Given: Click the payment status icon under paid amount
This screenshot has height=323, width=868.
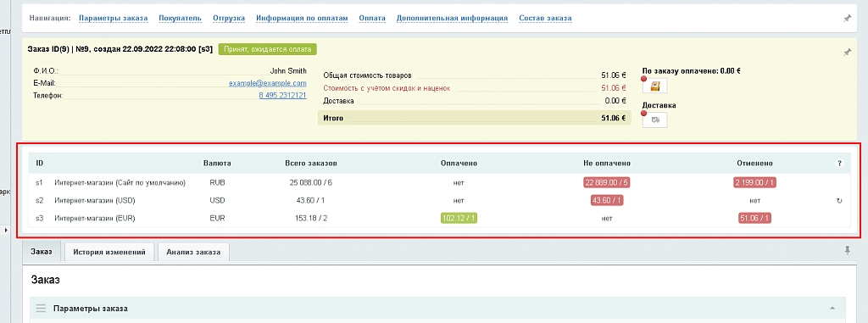Looking at the screenshot, I should click(655, 86).
